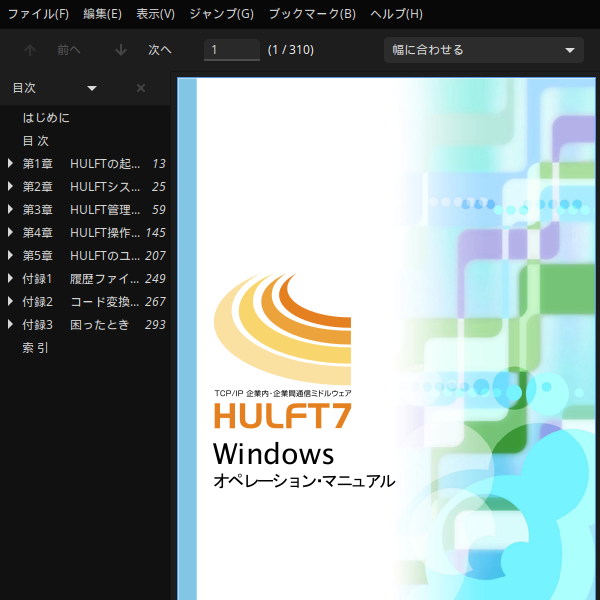Open the 表示(V) menu

click(x=155, y=14)
